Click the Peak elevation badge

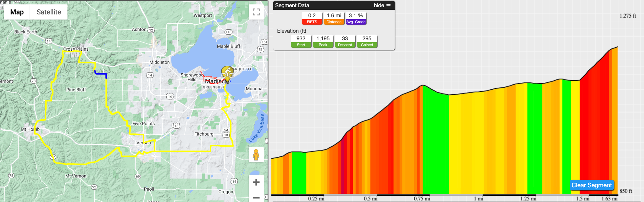[323, 41]
